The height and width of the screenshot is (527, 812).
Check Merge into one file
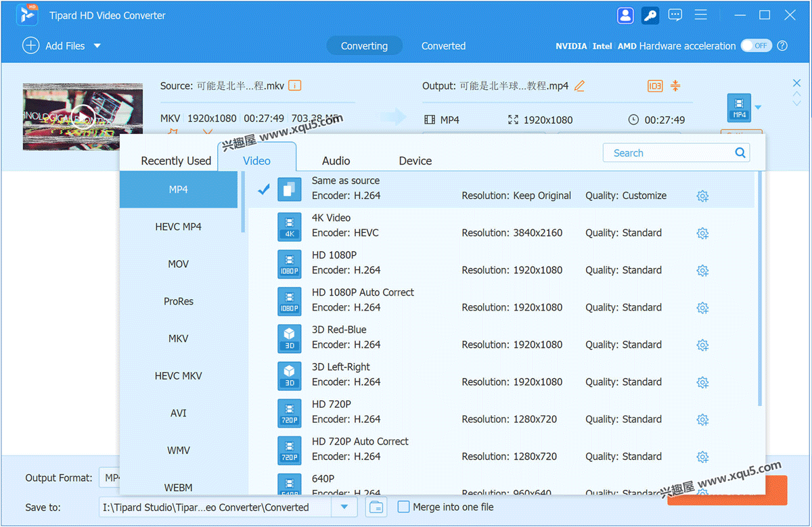click(403, 507)
